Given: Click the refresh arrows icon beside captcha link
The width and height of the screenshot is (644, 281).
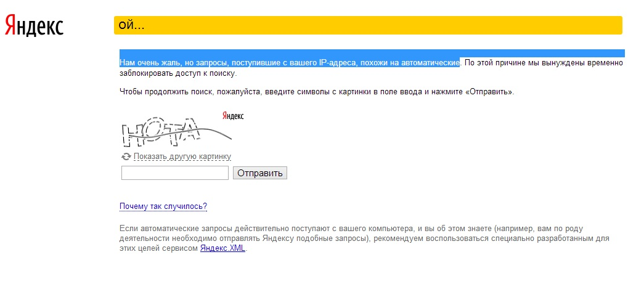Looking at the screenshot, I should (x=126, y=157).
